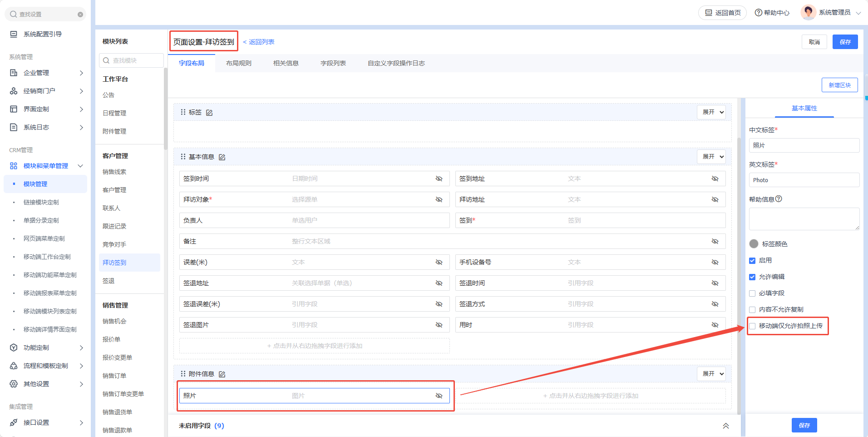The width and height of the screenshot is (868, 437).
Task: Open 帮助中心 from top bar
Action: click(772, 13)
